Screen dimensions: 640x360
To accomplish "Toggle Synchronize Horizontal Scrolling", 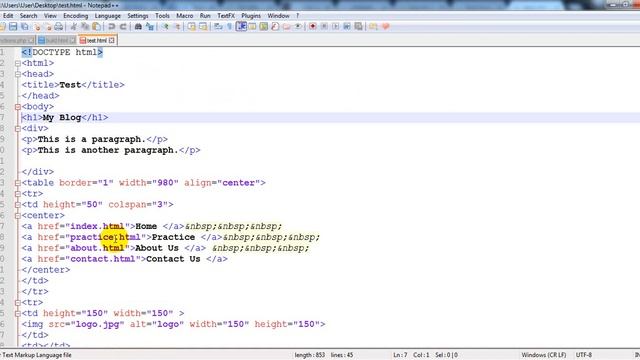I will point(203,27).
